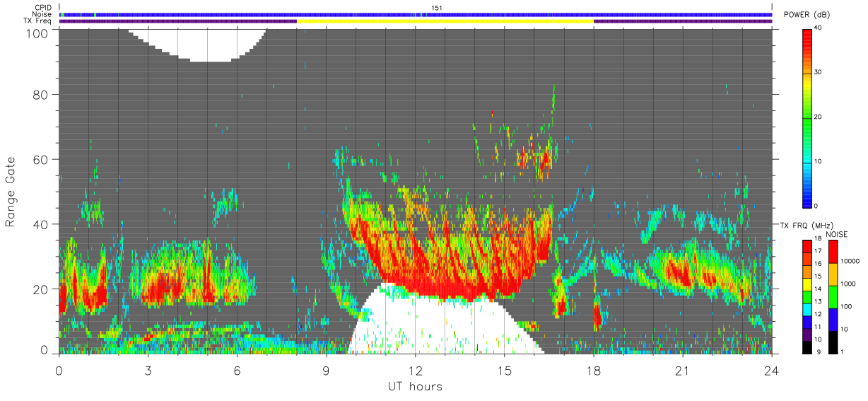Image resolution: width=868 pixels, height=401 pixels.
Task: Click the 18 tick on UT hours axis
Action: (594, 371)
